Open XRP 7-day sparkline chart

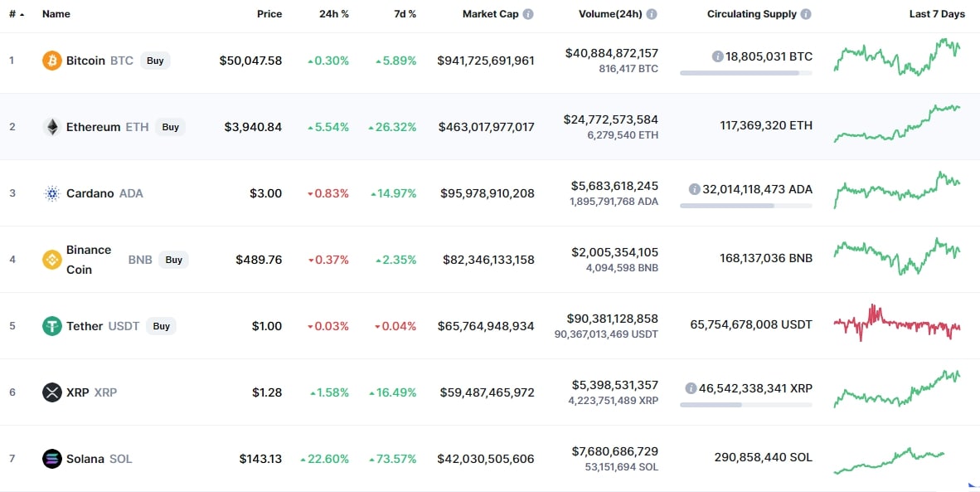click(897, 389)
